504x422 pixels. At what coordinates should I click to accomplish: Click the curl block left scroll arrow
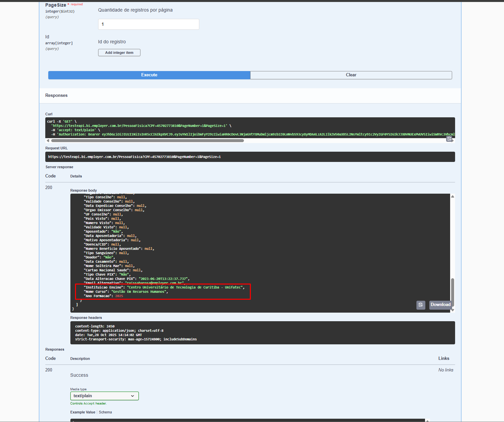point(48,141)
